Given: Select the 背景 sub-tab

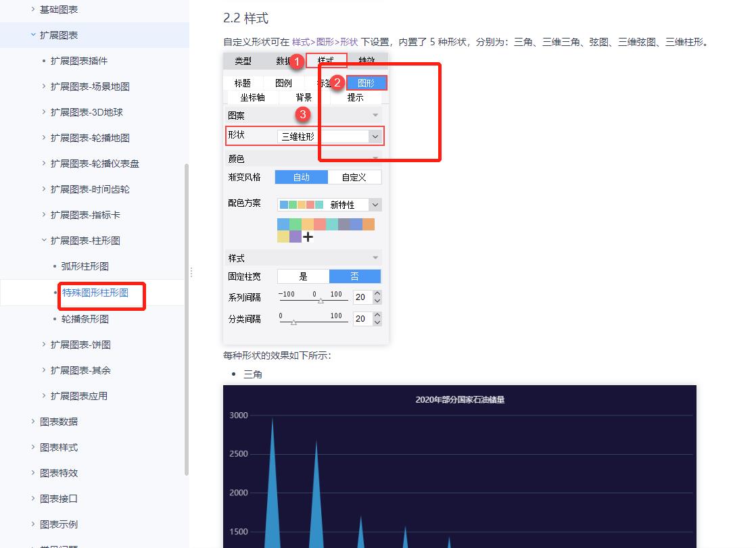Looking at the screenshot, I should (x=304, y=97).
